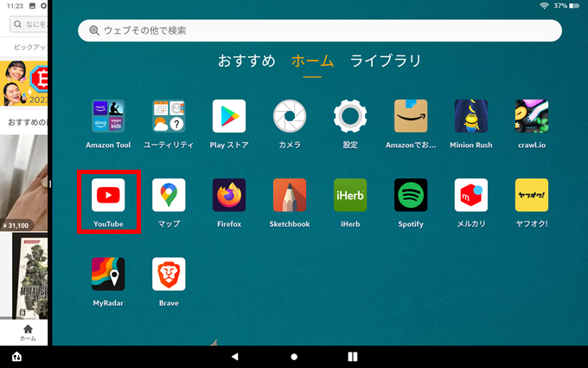
Task: Open the ユーティリティ folder
Action: [169, 116]
